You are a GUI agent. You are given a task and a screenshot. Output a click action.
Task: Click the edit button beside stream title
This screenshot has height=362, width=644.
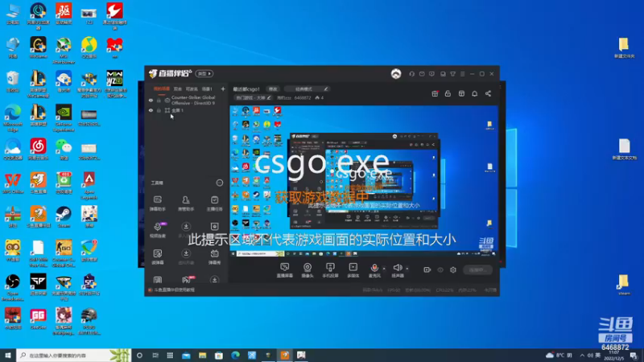pyautogui.click(x=273, y=88)
